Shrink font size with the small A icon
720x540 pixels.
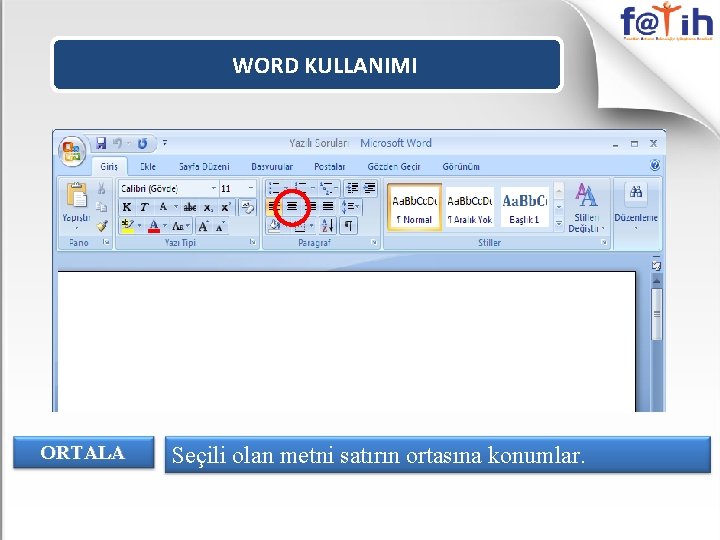point(220,226)
